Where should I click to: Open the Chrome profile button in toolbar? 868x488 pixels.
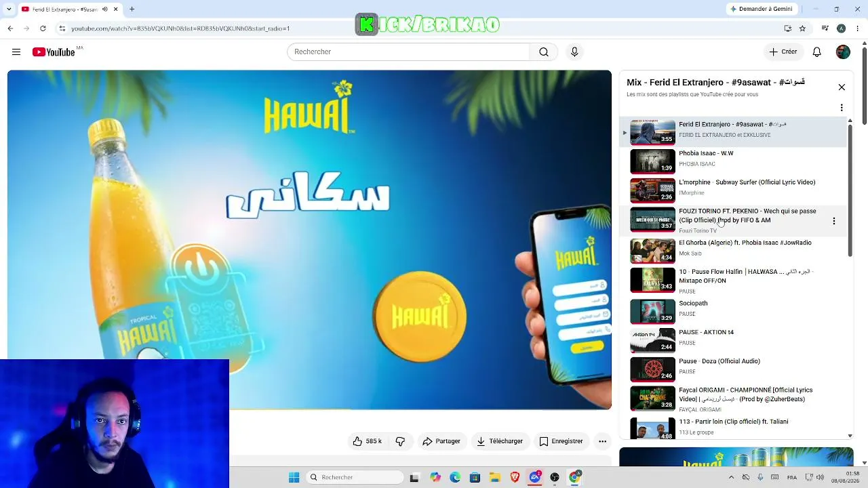click(842, 28)
